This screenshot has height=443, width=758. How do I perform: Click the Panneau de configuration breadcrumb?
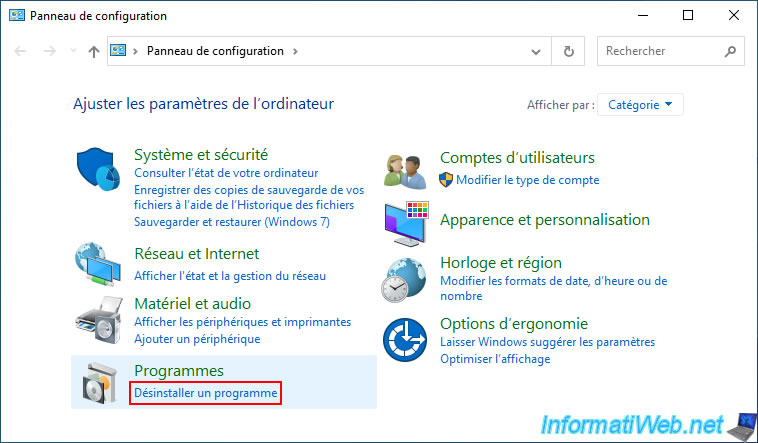pyautogui.click(x=215, y=51)
